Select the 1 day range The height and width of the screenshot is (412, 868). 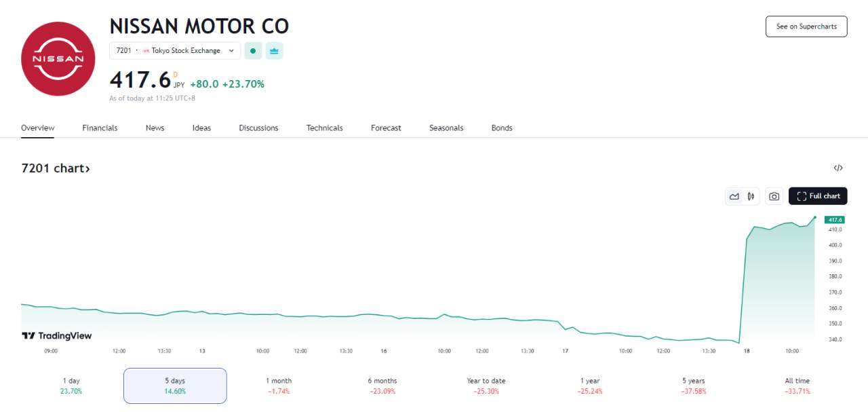coord(71,386)
